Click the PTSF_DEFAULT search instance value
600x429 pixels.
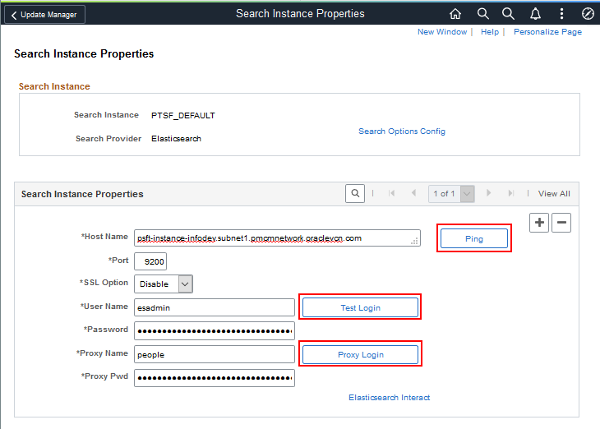click(x=183, y=115)
